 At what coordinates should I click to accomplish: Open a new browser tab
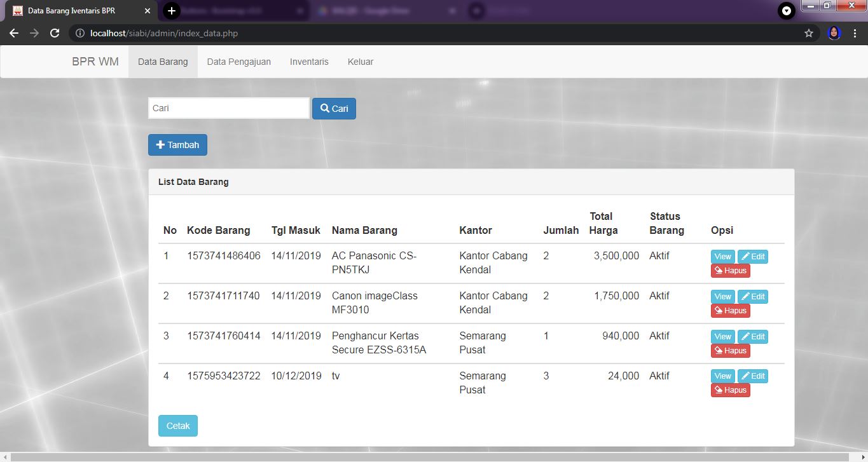pyautogui.click(x=172, y=11)
